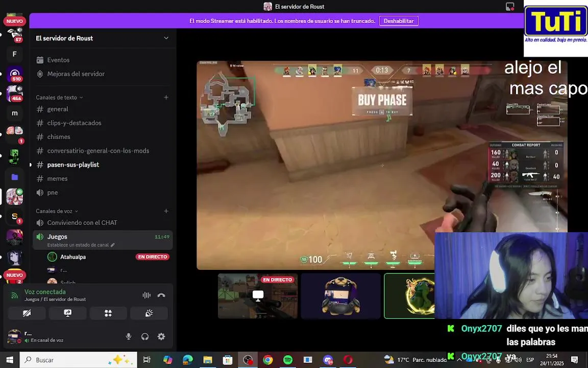Open Microsoft Edge from taskbar
The image size is (588, 368).
pos(187,360)
